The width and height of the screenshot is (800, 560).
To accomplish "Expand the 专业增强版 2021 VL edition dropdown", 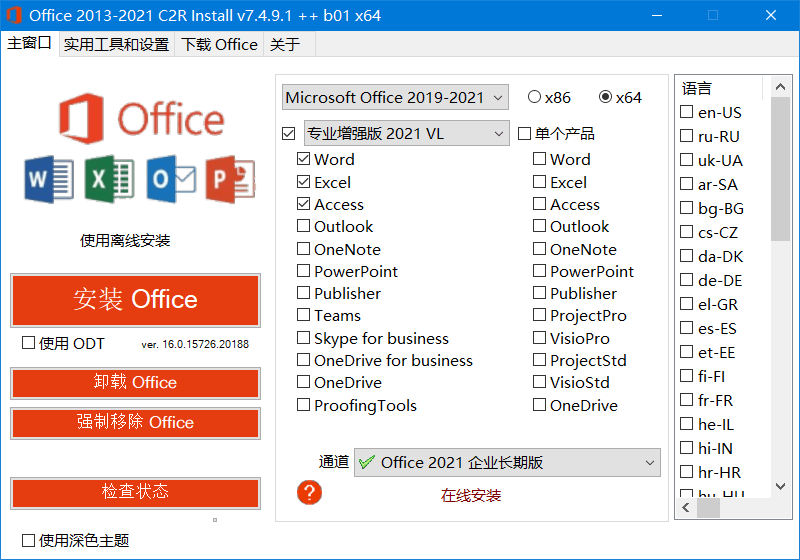I will point(406,133).
